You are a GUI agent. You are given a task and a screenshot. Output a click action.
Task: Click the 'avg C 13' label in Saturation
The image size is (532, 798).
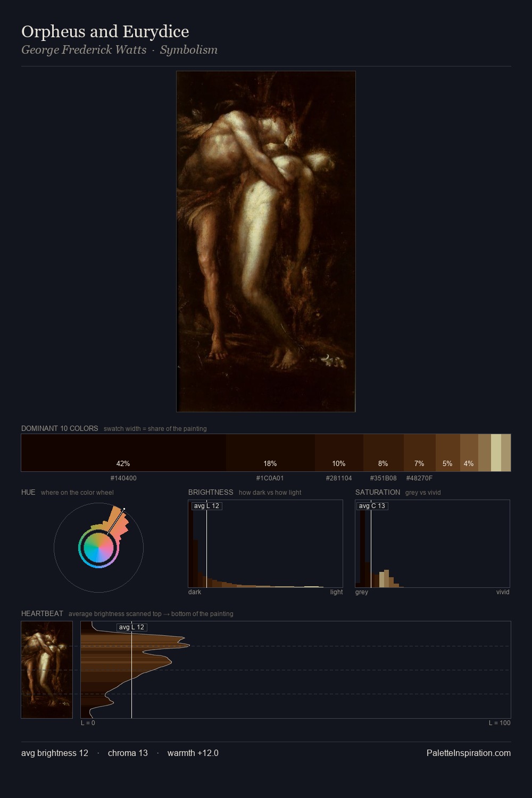[372, 506]
